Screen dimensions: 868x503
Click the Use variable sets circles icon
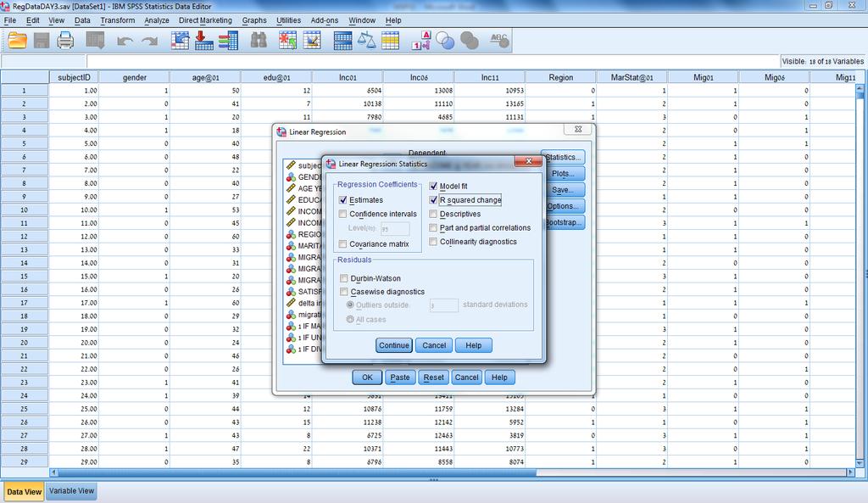pos(445,41)
